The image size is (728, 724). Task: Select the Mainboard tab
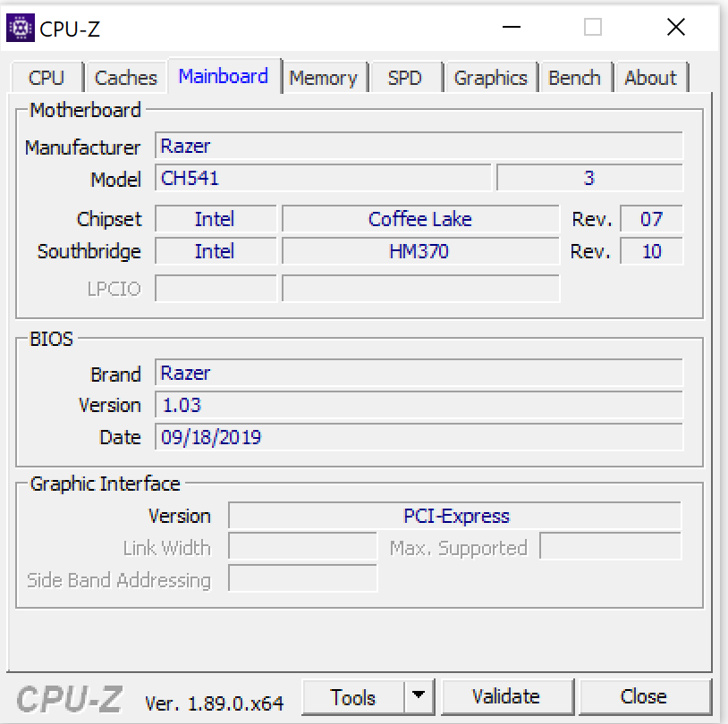224,76
